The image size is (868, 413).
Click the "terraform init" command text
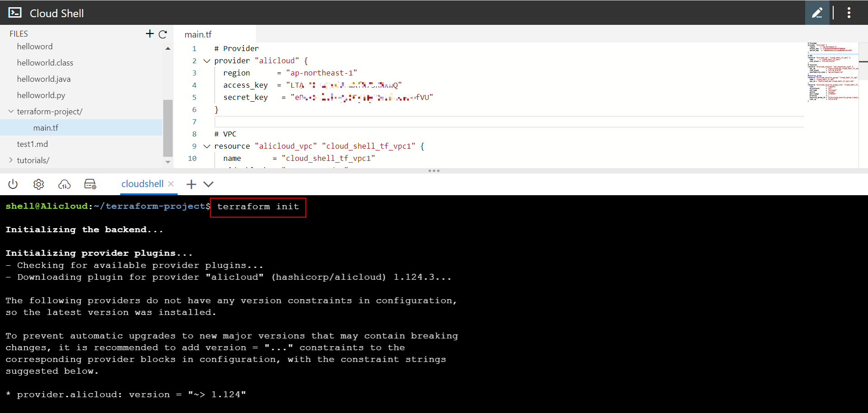[258, 206]
